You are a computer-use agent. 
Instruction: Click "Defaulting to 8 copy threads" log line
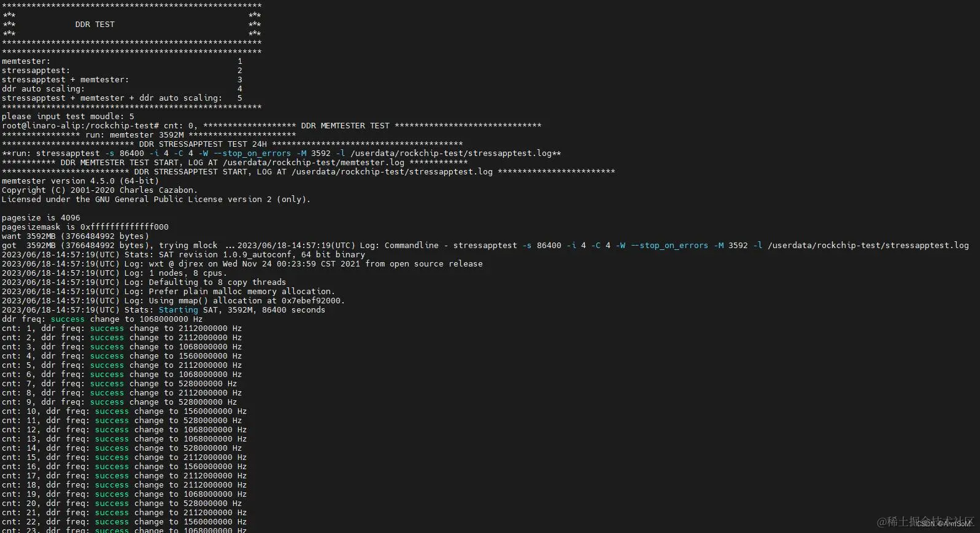144,282
